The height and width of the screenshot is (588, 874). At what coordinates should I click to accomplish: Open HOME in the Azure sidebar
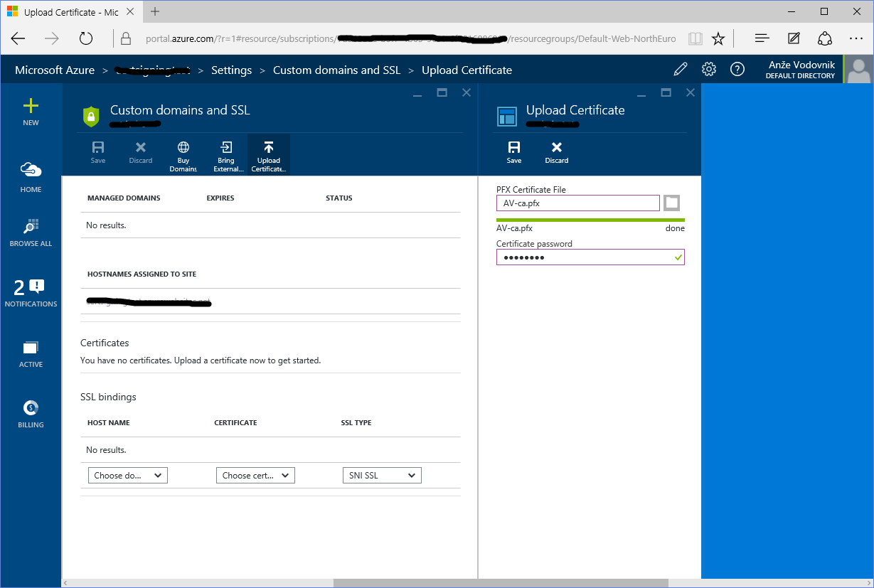(31, 176)
